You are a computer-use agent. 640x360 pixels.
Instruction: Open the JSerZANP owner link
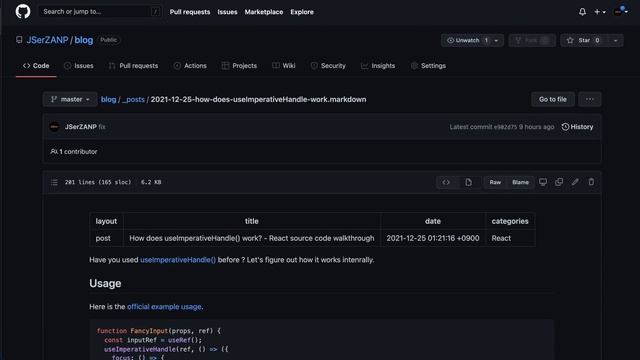point(47,40)
